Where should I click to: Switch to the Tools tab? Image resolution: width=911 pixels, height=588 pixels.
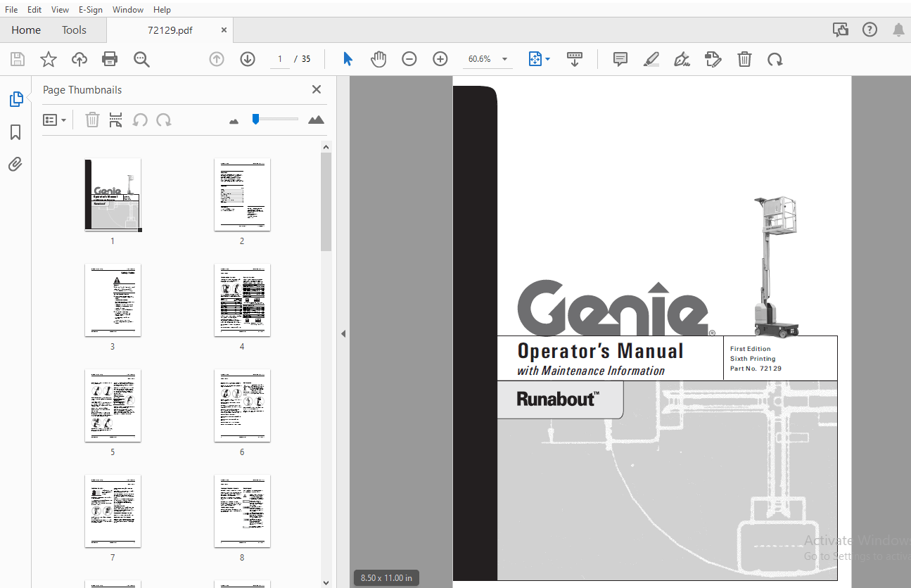[x=74, y=30]
